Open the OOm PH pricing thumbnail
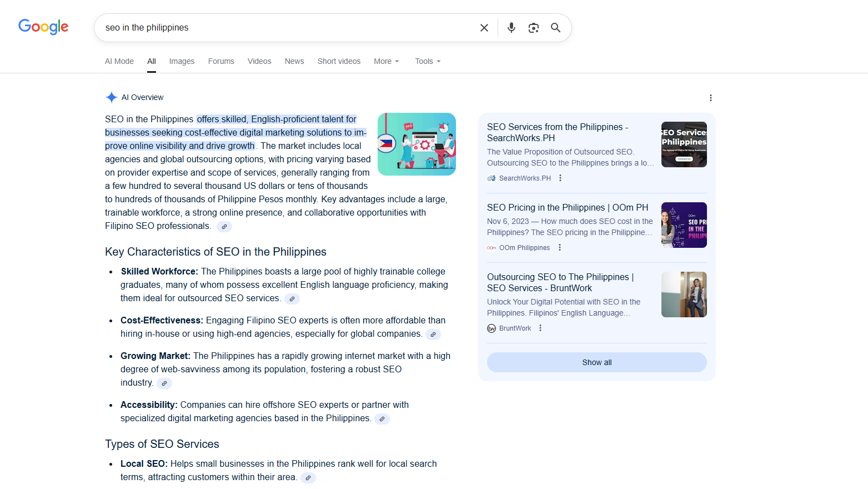This screenshot has height=489, width=868. (x=684, y=225)
